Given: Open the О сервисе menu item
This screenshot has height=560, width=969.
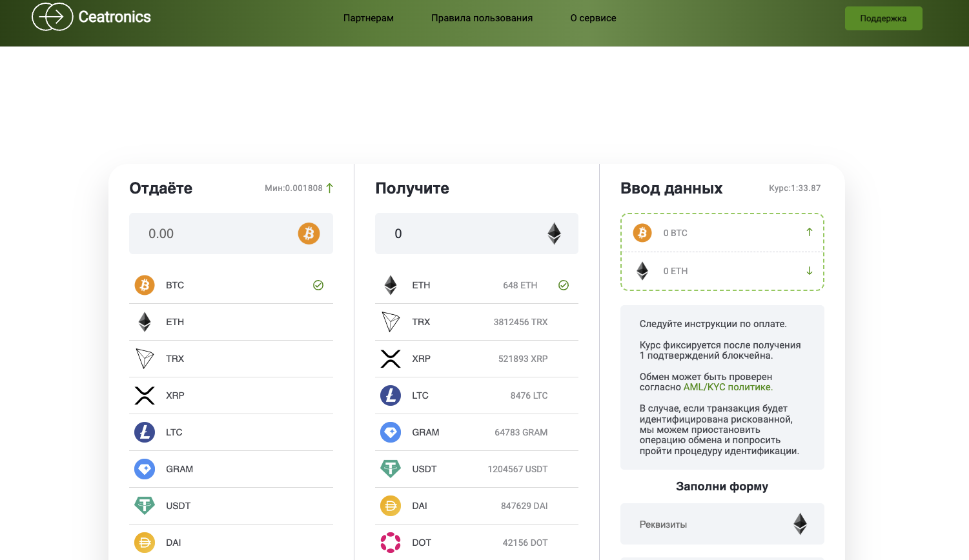Looking at the screenshot, I should click(593, 18).
